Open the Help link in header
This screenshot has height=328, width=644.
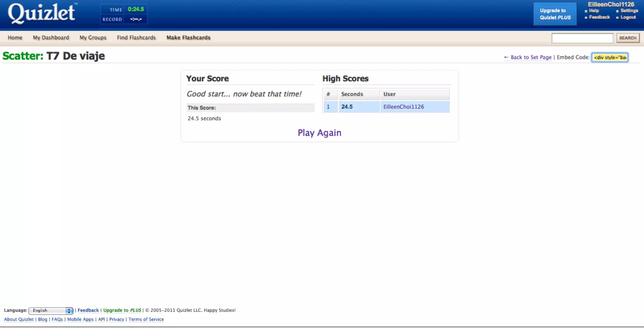(x=594, y=11)
